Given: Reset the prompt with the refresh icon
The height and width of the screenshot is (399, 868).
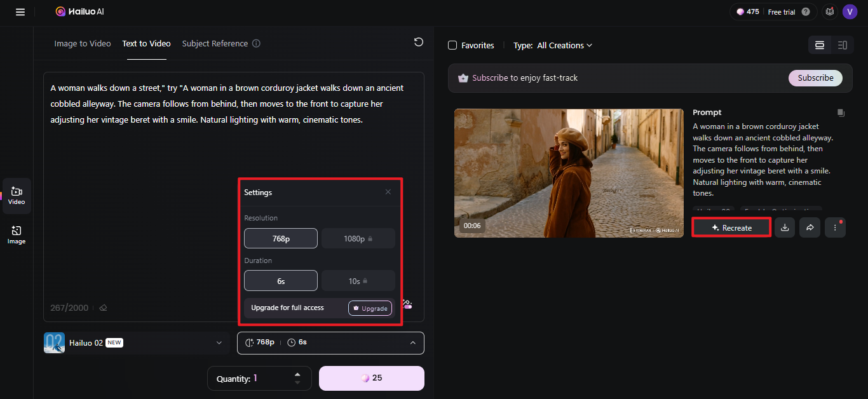Looking at the screenshot, I should 418,42.
